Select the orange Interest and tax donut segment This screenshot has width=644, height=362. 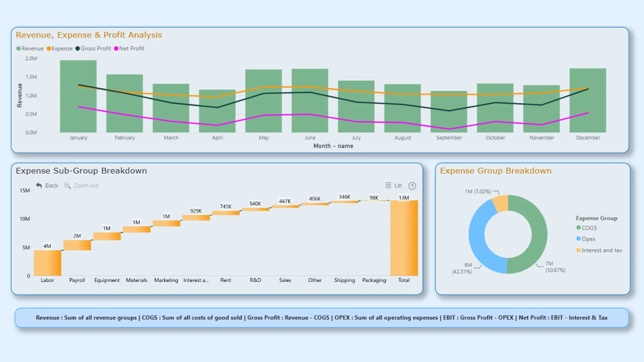(x=501, y=203)
